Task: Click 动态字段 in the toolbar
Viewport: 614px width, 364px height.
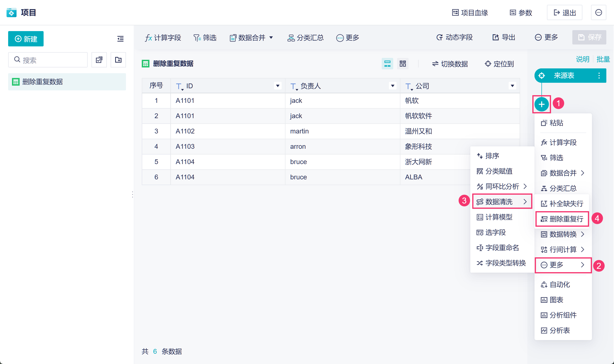Action: pyautogui.click(x=454, y=37)
